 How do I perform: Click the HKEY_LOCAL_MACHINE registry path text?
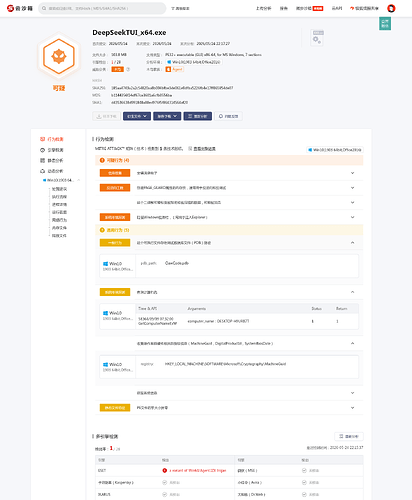(x=225, y=364)
